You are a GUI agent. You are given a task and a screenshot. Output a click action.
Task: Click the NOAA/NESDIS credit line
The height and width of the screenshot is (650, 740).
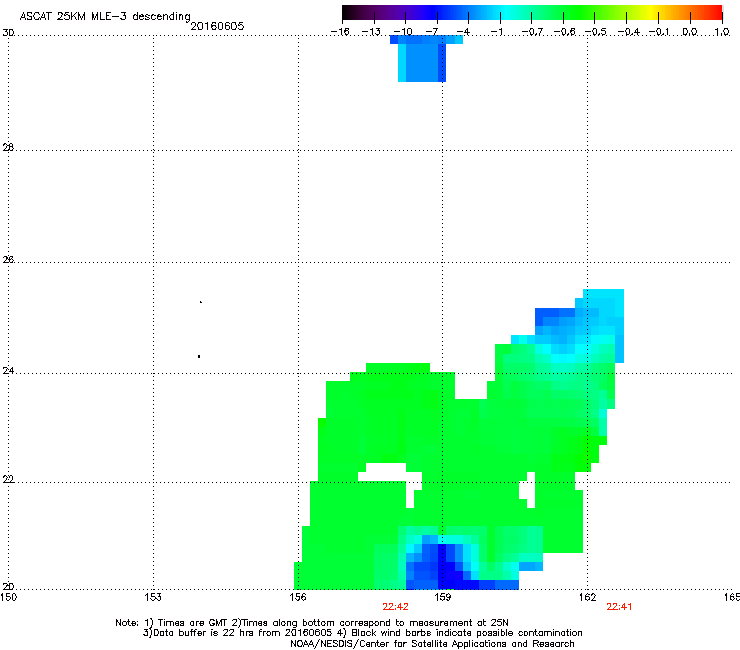tap(432, 644)
